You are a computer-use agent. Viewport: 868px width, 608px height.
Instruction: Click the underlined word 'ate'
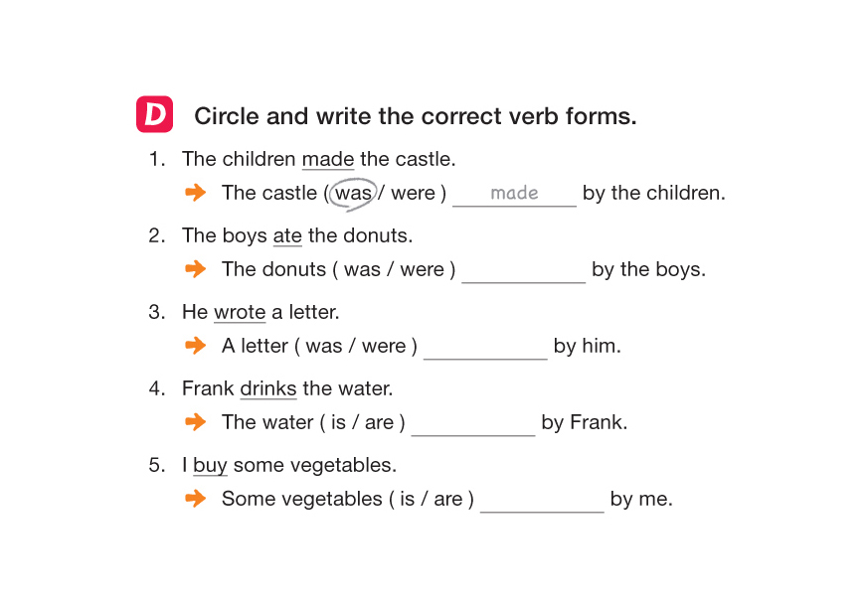click(286, 236)
